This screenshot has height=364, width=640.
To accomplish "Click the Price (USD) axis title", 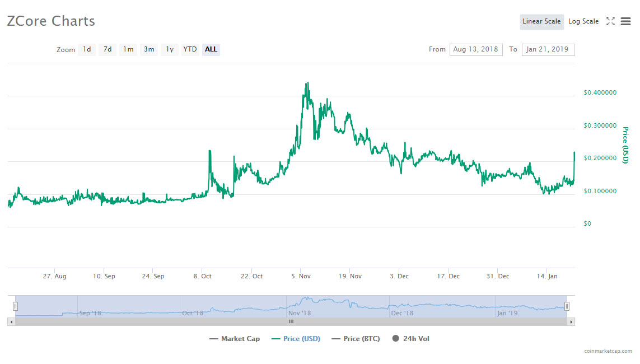I will click(625, 145).
